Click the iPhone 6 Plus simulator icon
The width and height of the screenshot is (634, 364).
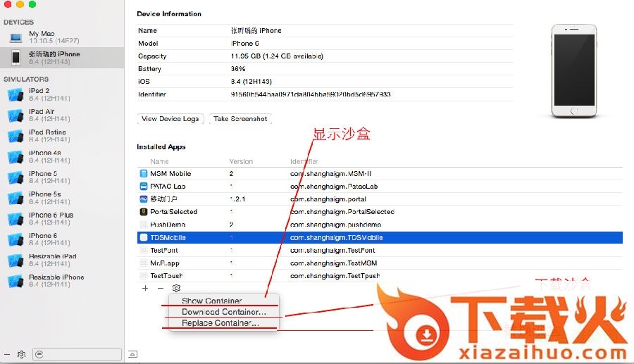[15, 219]
